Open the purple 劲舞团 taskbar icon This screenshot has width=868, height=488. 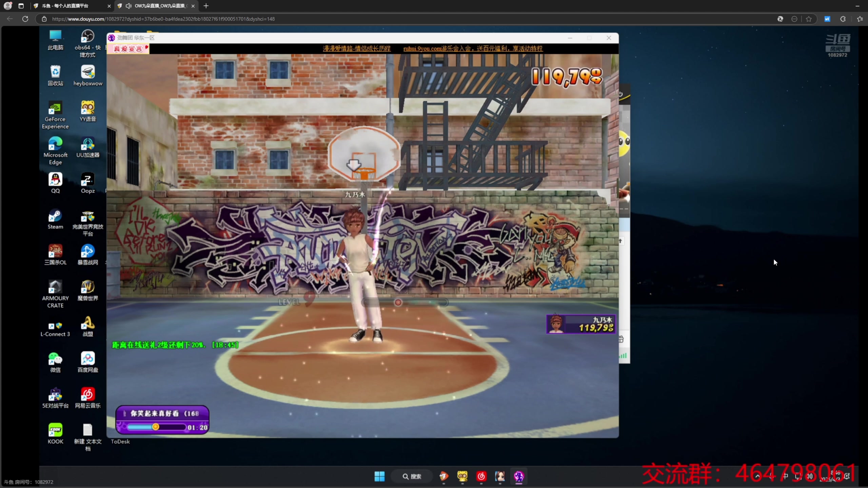tap(518, 476)
